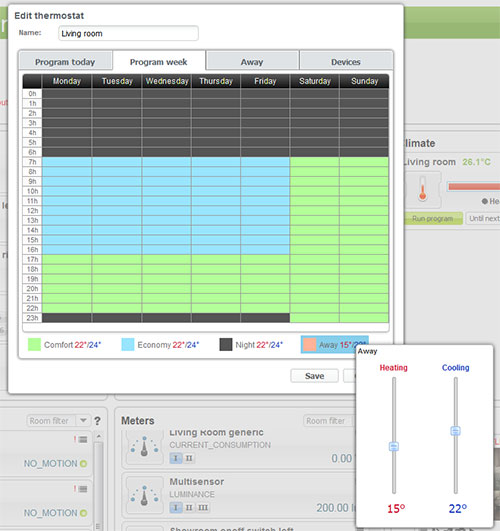Open the Program today tab
Screen dimensions: 500x531
point(65,62)
